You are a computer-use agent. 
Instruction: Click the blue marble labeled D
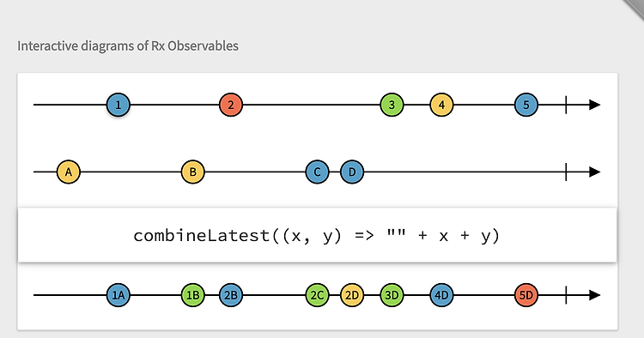[x=352, y=172]
